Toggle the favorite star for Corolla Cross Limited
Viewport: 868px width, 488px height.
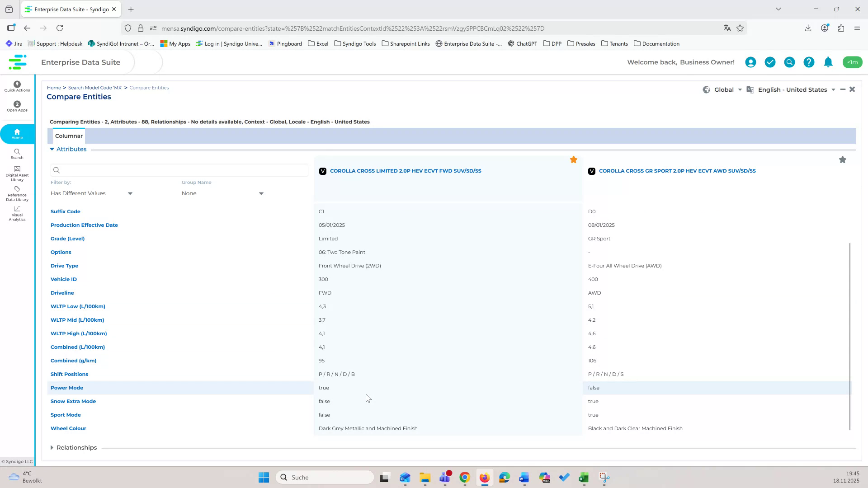point(574,160)
